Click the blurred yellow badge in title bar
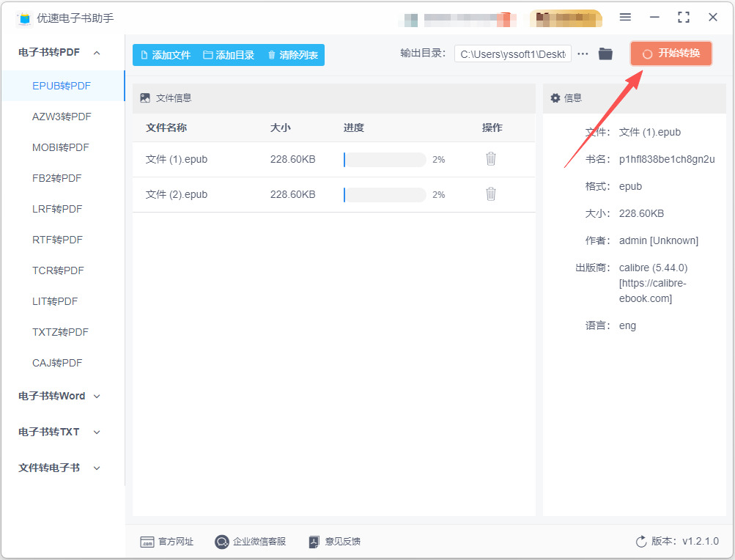 (x=566, y=19)
